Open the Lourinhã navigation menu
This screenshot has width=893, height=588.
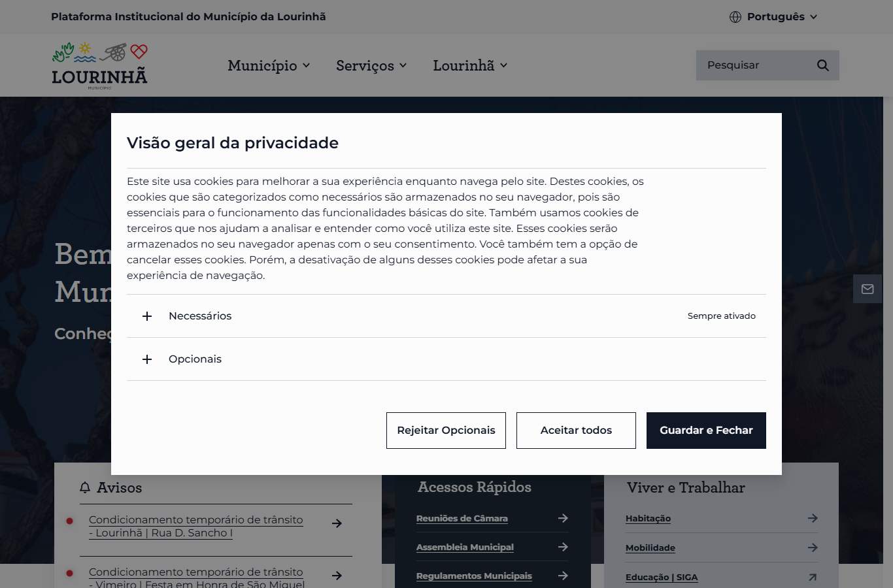[470, 65]
